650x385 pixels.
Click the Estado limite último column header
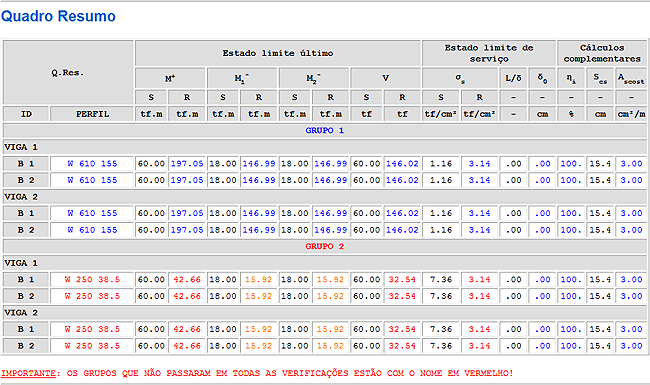click(x=278, y=53)
